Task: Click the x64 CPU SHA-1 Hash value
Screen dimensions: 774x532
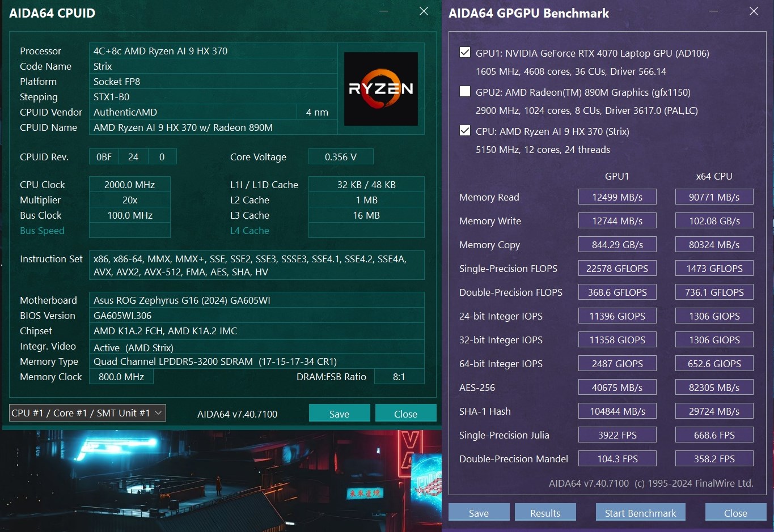Action: [714, 411]
